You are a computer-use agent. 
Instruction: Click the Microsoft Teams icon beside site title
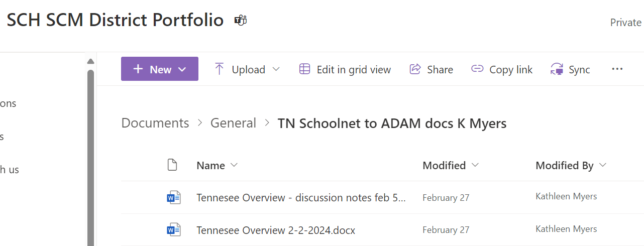point(241,21)
